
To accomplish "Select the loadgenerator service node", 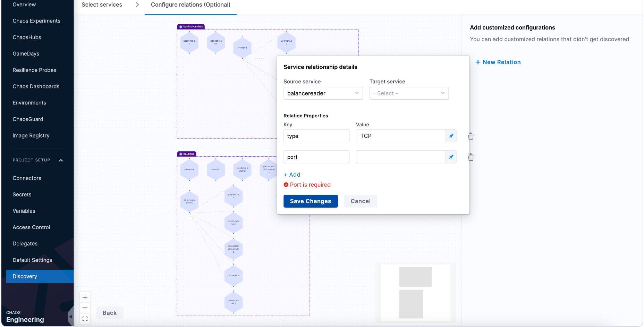I will tap(216, 42).
